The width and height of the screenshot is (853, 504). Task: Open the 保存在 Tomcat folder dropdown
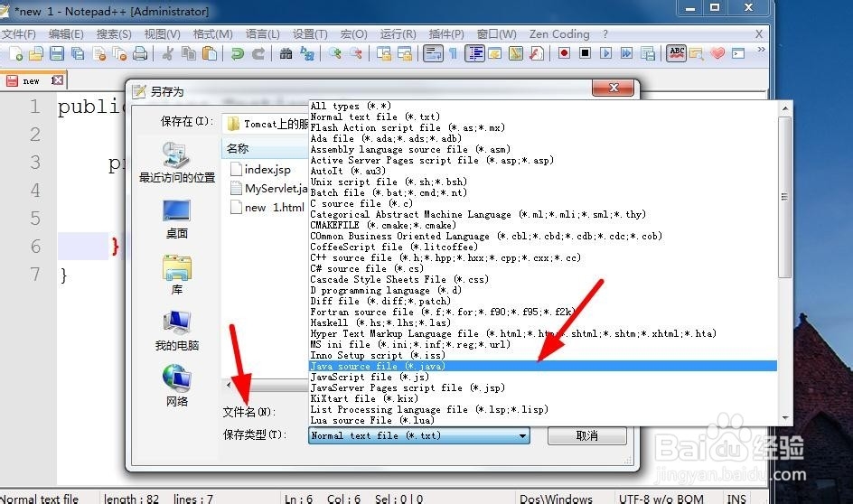(x=267, y=124)
